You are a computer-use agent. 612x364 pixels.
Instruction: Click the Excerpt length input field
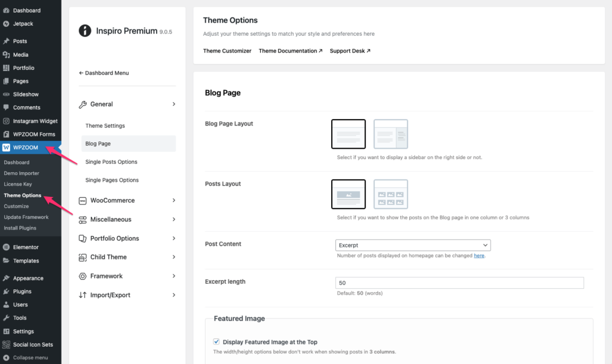click(459, 282)
